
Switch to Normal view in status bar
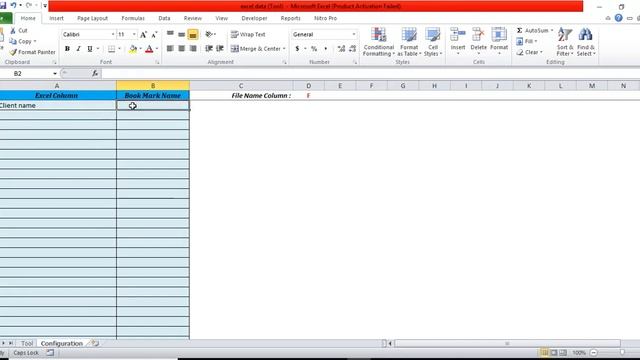(544, 352)
